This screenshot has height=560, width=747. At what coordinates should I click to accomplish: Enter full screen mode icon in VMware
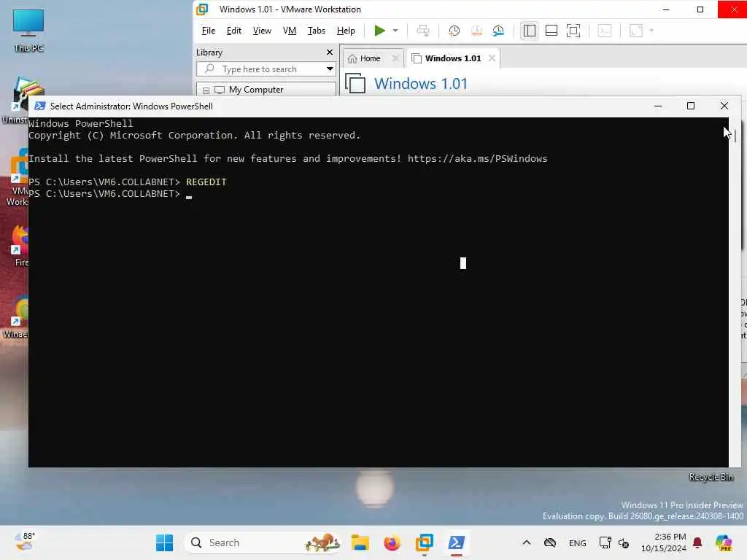[573, 31]
